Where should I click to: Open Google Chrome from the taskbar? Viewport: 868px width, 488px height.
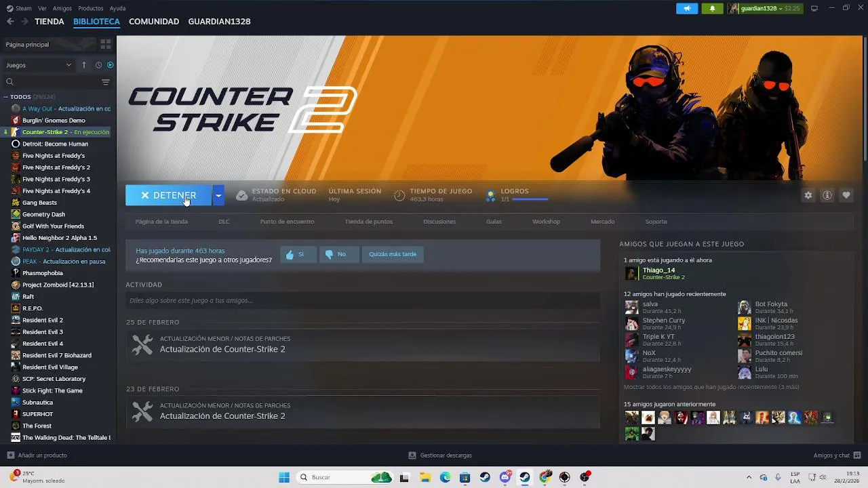coord(545,477)
